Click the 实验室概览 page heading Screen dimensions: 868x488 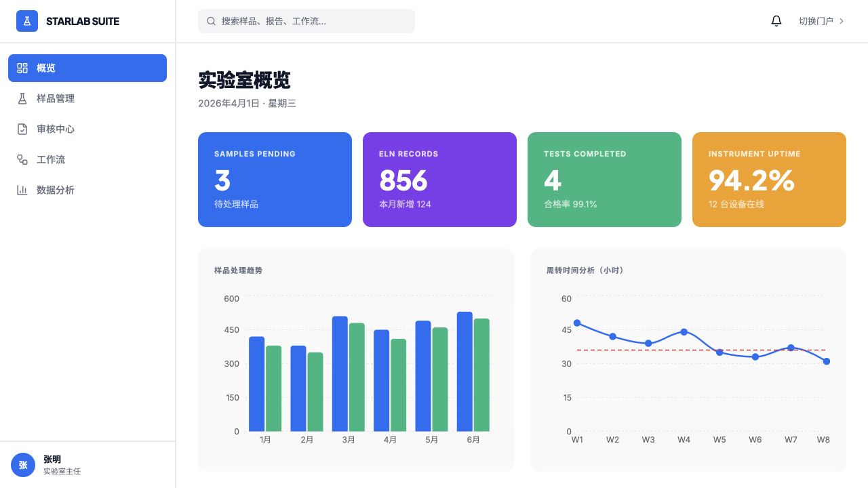tap(244, 80)
